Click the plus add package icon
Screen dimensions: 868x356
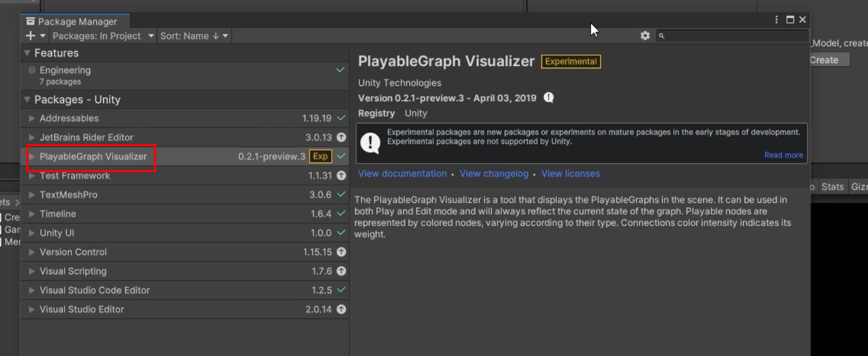(30, 35)
